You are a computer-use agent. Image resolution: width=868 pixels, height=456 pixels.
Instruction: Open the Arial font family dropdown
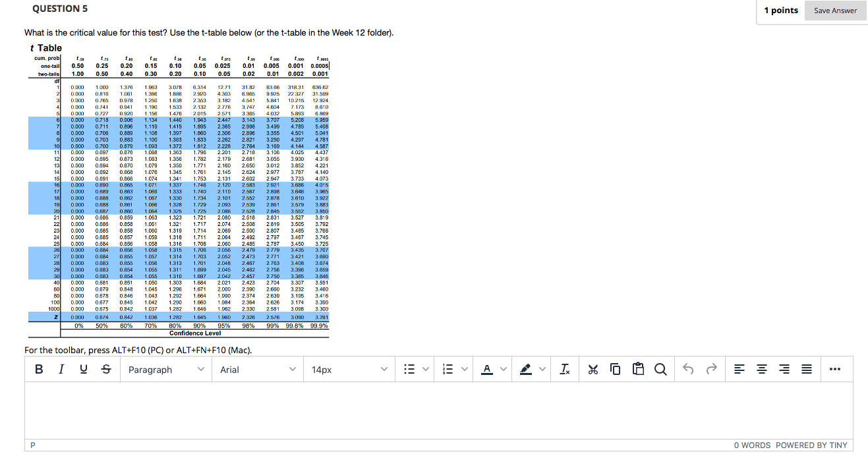[x=258, y=370]
